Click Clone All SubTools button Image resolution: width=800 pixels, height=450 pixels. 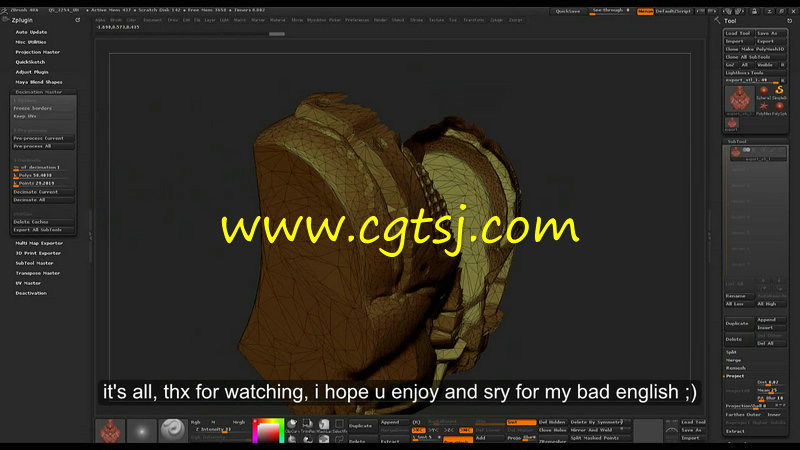pyautogui.click(x=755, y=57)
